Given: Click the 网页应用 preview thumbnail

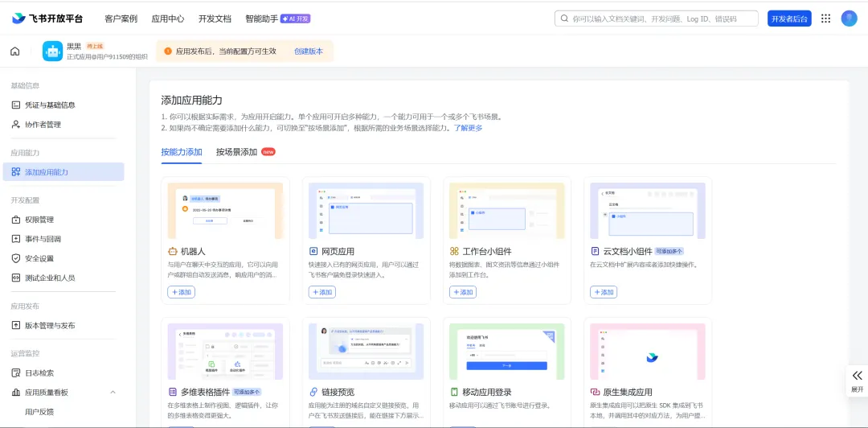Looking at the screenshot, I should (x=366, y=211).
